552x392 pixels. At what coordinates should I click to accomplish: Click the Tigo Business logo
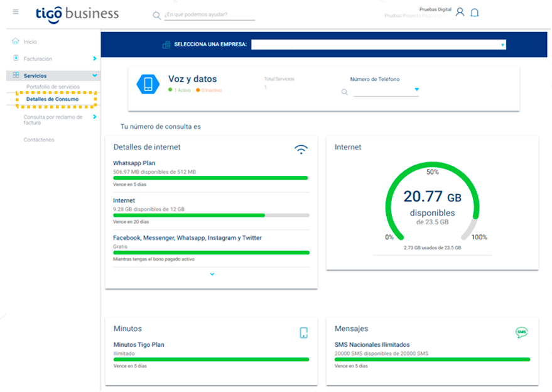[x=77, y=14]
